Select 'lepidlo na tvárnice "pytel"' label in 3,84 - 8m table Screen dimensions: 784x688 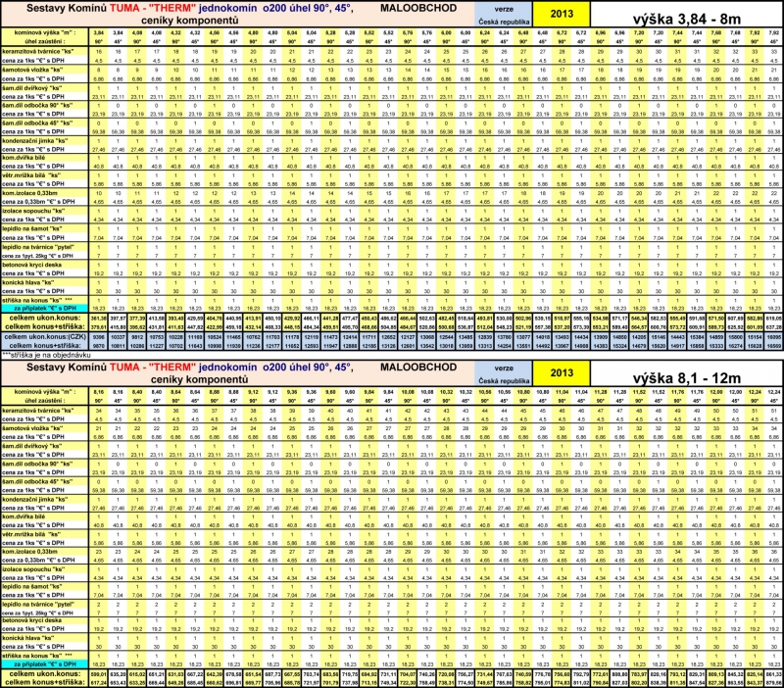(38, 247)
